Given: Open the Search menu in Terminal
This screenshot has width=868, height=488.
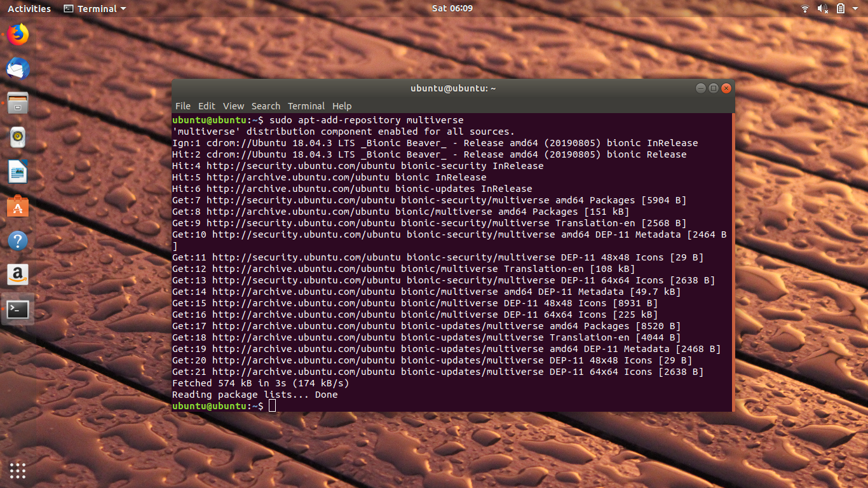Looking at the screenshot, I should [266, 106].
